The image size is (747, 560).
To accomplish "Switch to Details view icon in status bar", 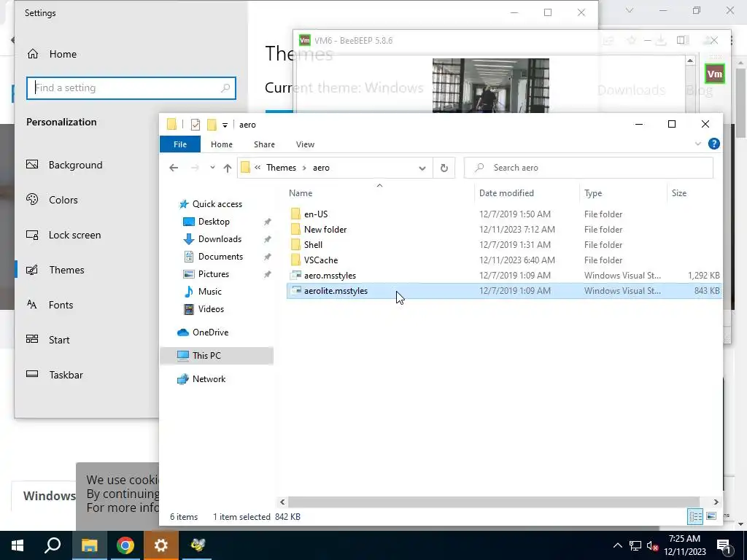I will point(695,516).
